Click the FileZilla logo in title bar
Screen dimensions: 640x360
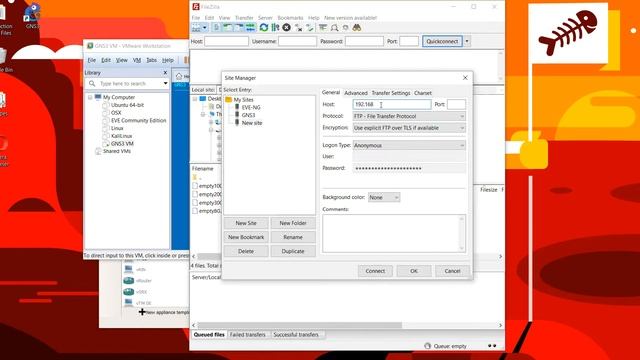click(196, 7)
